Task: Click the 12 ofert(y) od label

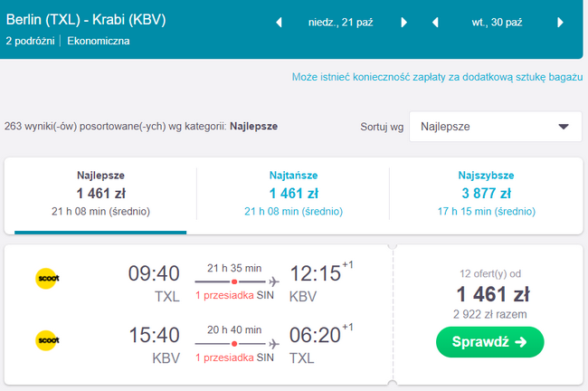Action: [490, 274]
